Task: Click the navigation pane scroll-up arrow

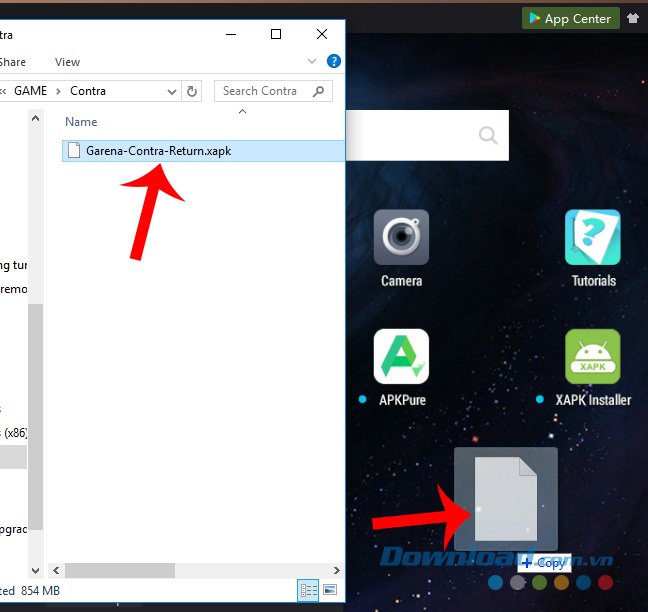Action: pos(36,119)
